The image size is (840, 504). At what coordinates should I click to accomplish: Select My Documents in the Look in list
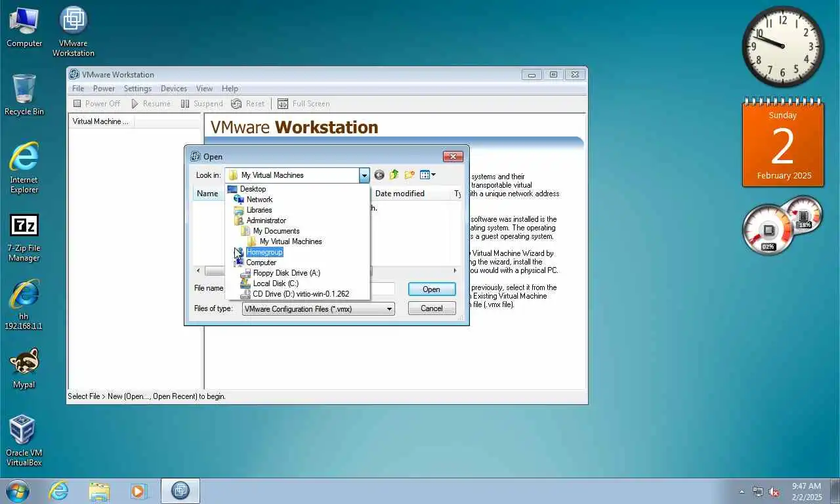[276, 231]
